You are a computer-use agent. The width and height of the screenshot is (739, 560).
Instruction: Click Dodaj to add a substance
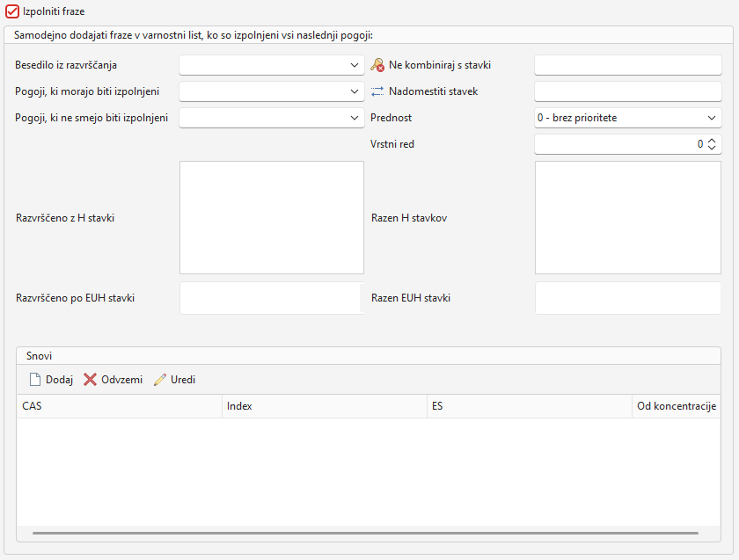coord(51,380)
